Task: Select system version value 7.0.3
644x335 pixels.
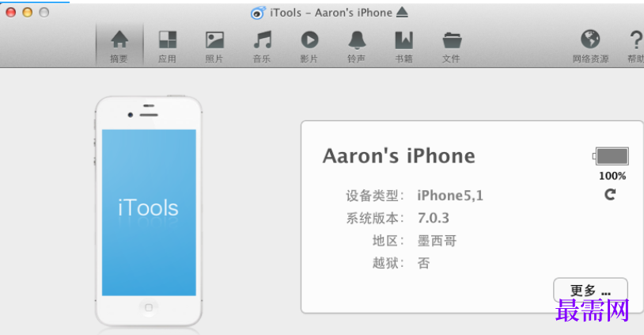Action: [x=434, y=218]
